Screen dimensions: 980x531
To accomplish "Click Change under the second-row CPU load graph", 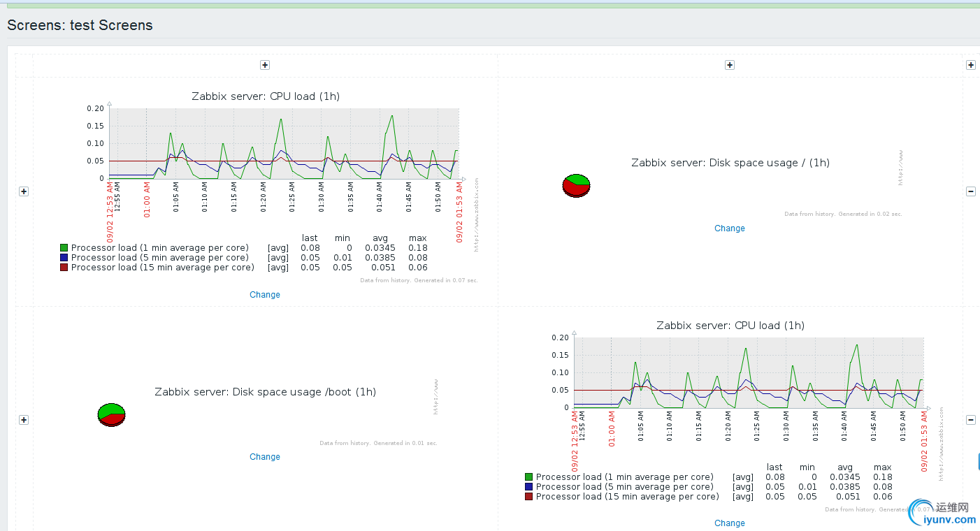I will point(730,523).
